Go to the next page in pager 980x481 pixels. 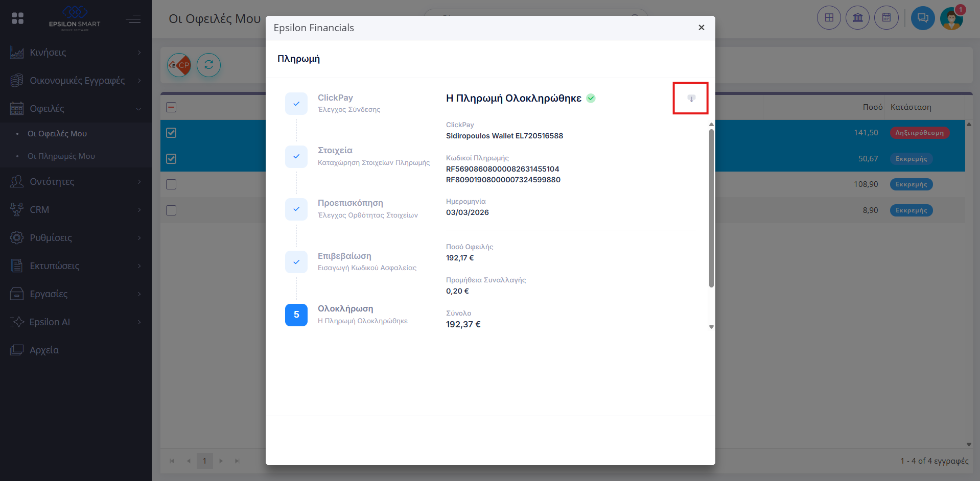[x=221, y=461]
